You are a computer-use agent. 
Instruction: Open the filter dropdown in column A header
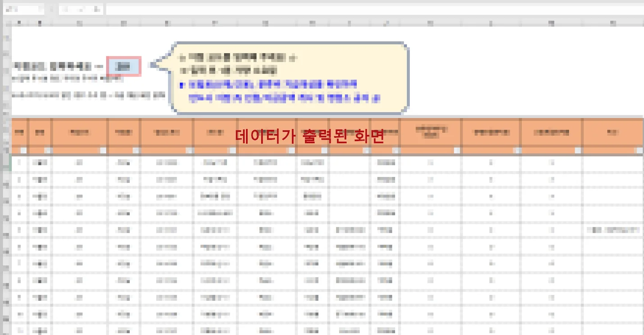[x=24, y=150]
